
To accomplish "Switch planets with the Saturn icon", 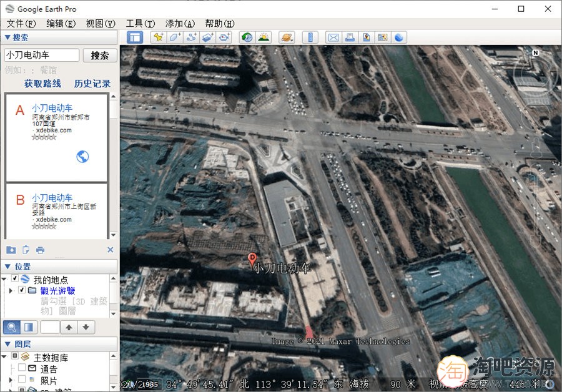I will (x=287, y=37).
